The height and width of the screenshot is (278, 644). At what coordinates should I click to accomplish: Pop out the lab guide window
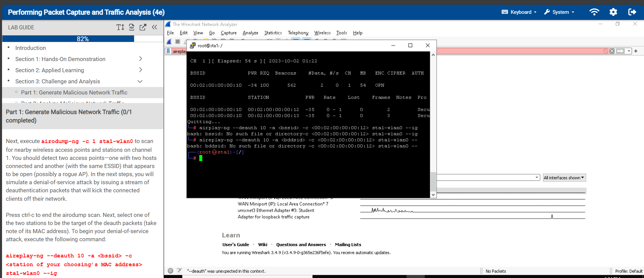point(143,27)
